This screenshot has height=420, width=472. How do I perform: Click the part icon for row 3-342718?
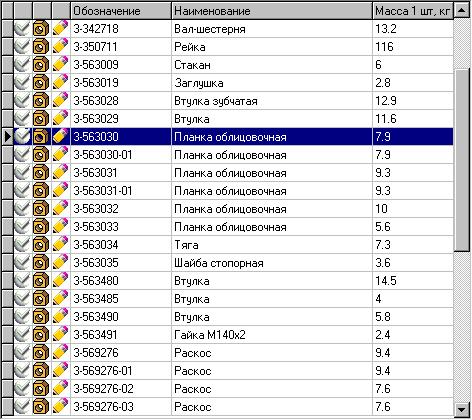click(x=41, y=29)
